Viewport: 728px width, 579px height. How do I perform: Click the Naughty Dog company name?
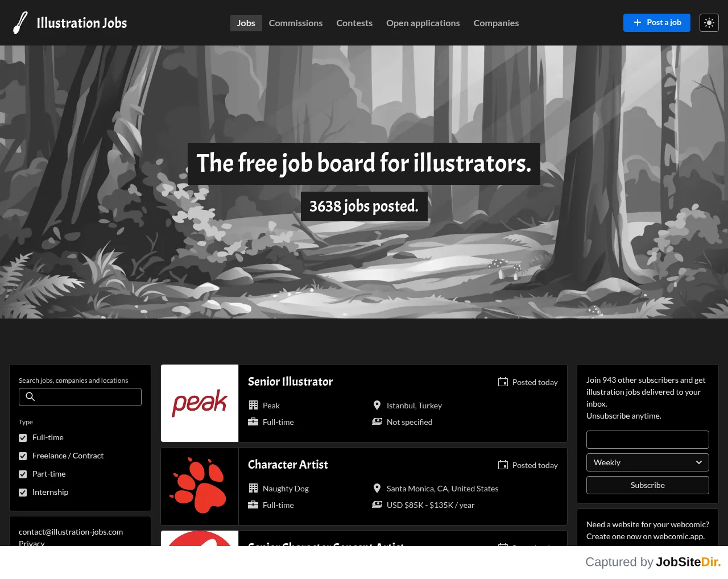pos(286,489)
